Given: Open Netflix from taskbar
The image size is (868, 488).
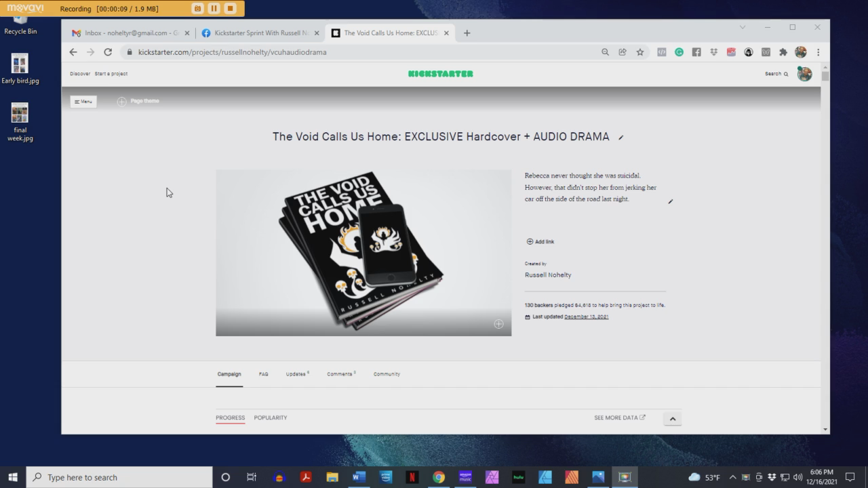Looking at the screenshot, I should pos(412,477).
